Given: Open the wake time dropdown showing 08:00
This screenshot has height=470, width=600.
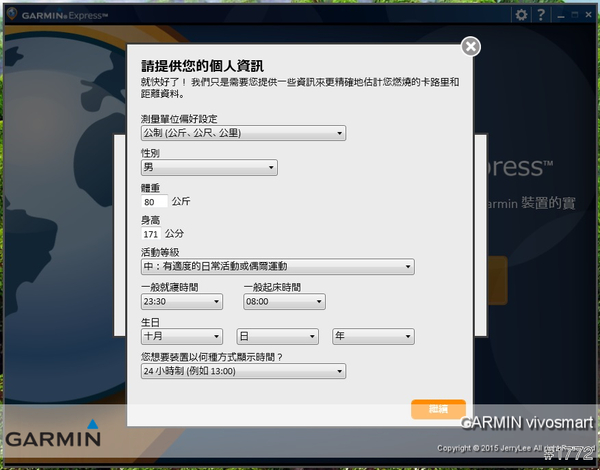Looking at the screenshot, I should tap(284, 302).
